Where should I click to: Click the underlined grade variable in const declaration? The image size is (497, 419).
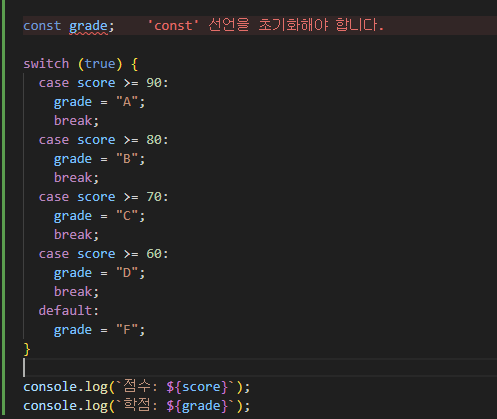(x=88, y=26)
